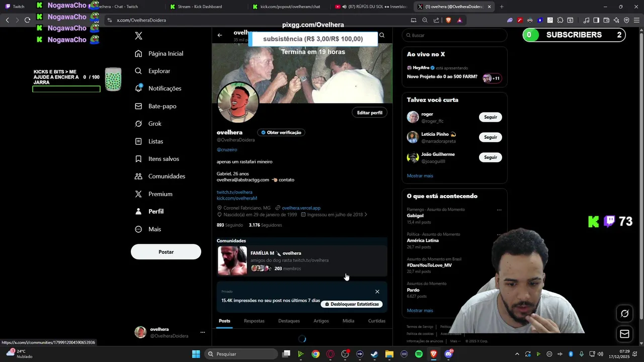Open Grok from the sidebar

148,124
